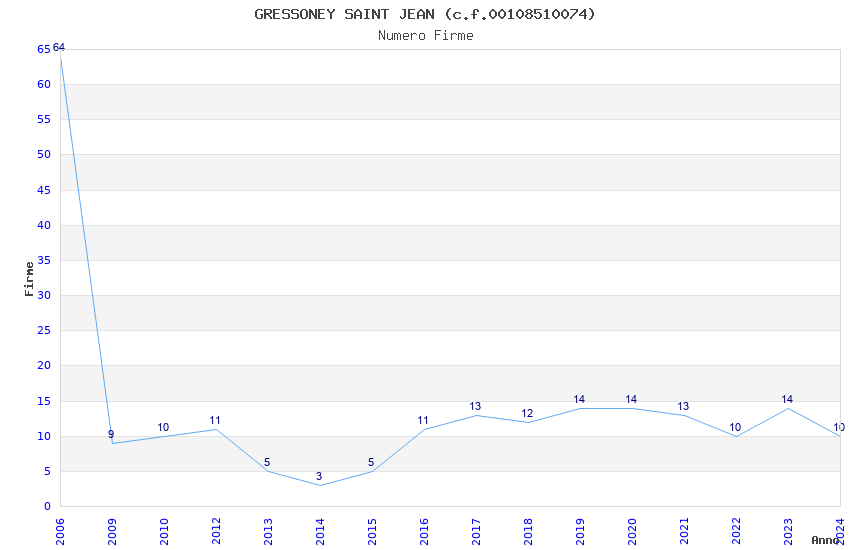Image resolution: width=850 pixels, height=550 pixels.
Task: Click the 2013 year label on x-axis
Action: click(x=267, y=527)
